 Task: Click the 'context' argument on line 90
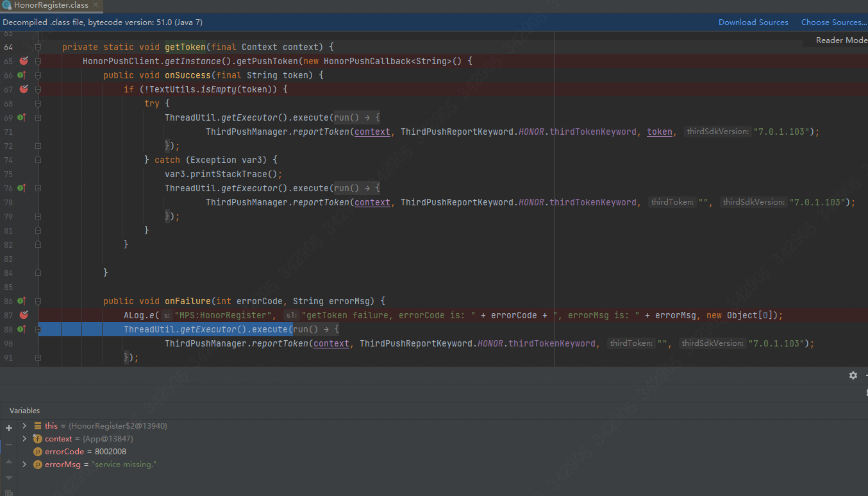(x=331, y=343)
